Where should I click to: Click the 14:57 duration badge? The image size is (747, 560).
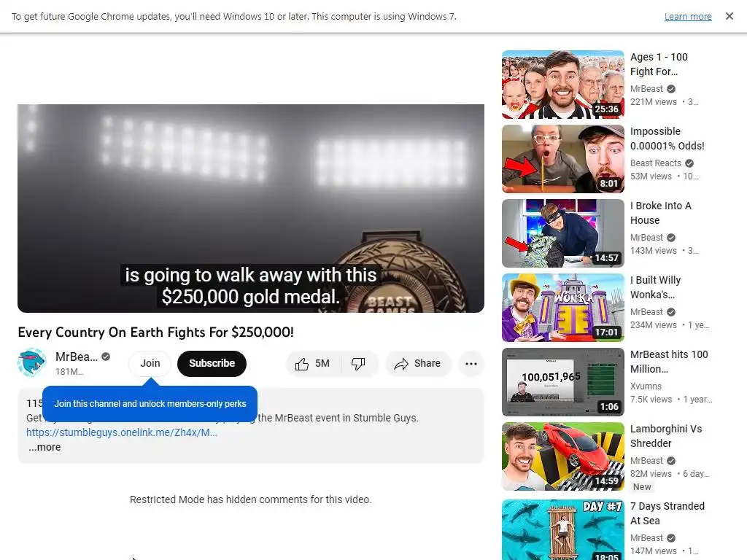point(606,257)
